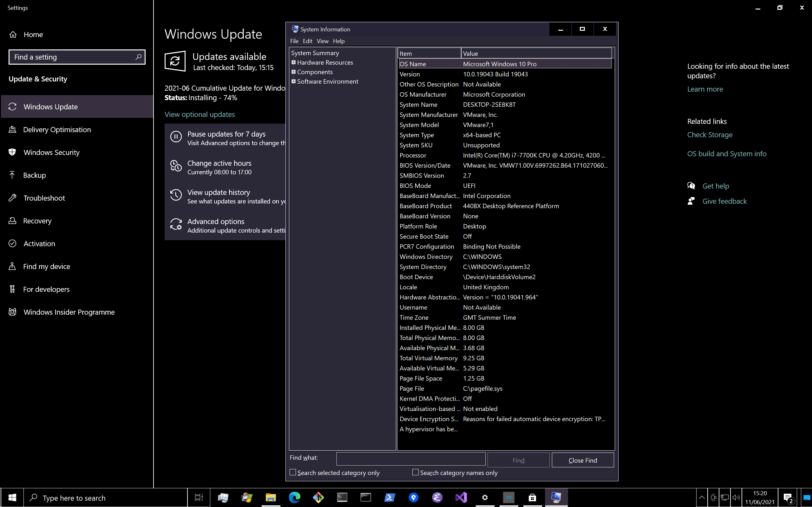Open Microsoft Store taskbar icon
The height and width of the screenshot is (507, 812).
click(x=532, y=497)
